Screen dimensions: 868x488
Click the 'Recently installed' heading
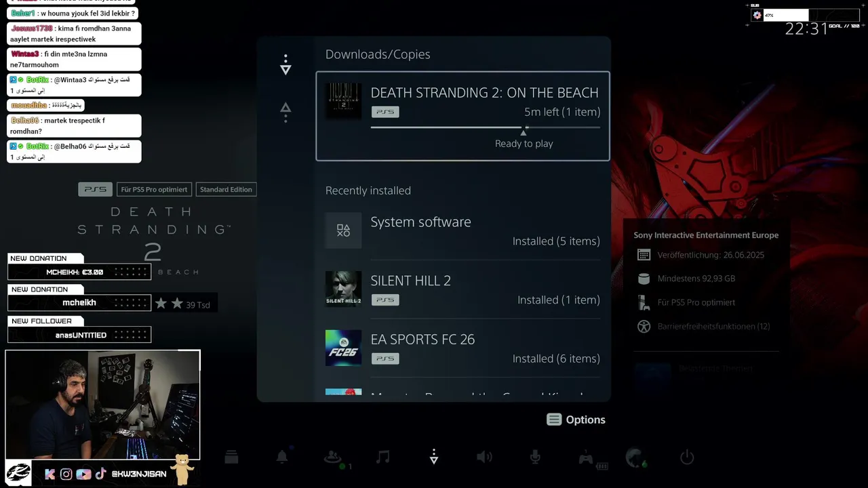[368, 190]
